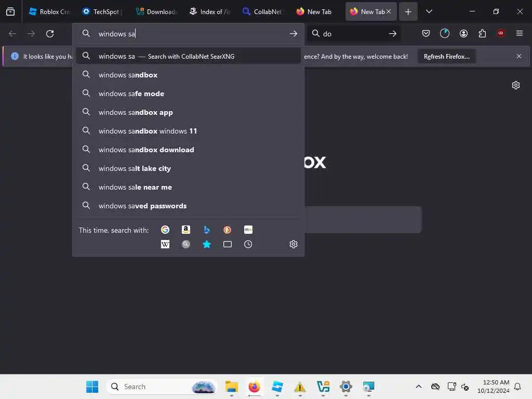
Task: Search this time with Bing
Action: click(x=207, y=230)
